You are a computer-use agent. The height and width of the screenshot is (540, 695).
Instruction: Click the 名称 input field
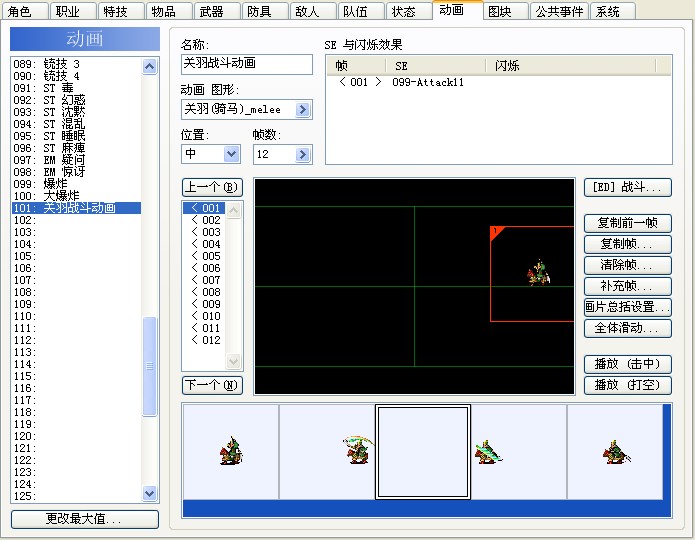tap(246, 64)
